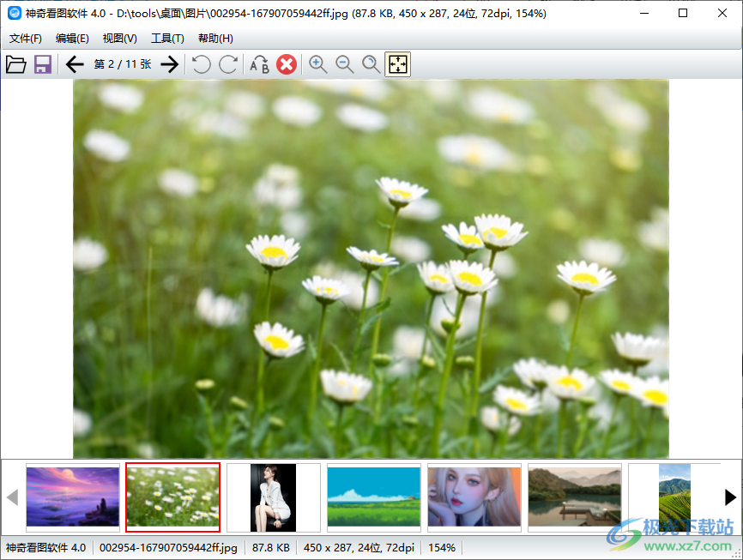The height and width of the screenshot is (560, 743).
Task: Click the rename AB icon
Action: pos(259,64)
